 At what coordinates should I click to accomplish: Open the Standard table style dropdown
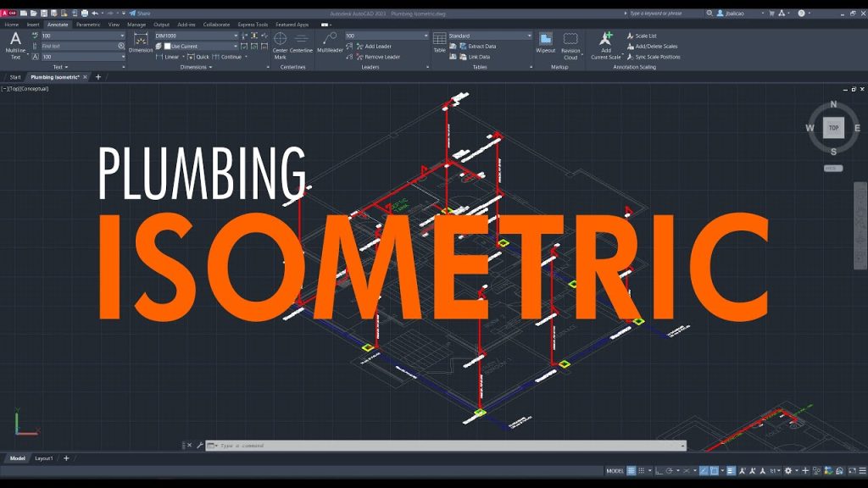(529, 36)
